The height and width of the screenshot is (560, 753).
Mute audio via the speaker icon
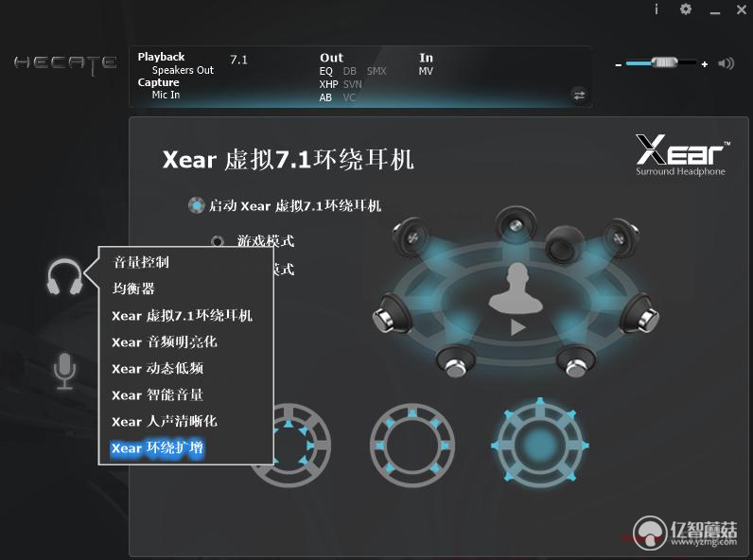coord(726,63)
